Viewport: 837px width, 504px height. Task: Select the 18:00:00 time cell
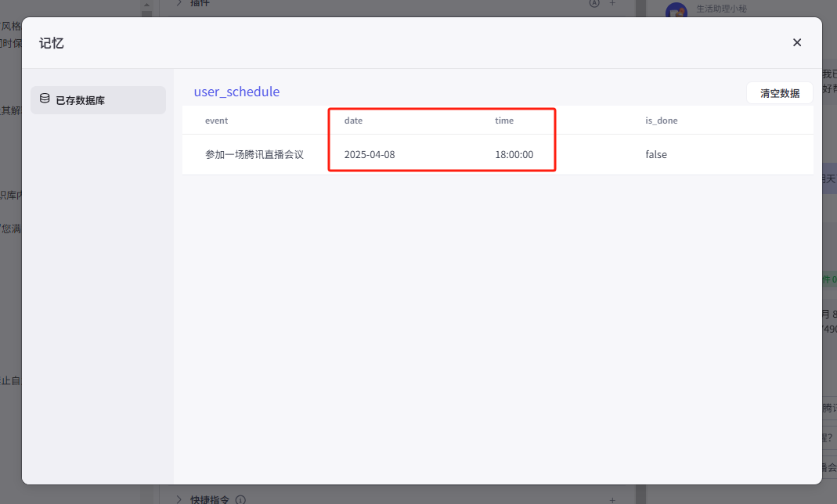click(x=514, y=155)
